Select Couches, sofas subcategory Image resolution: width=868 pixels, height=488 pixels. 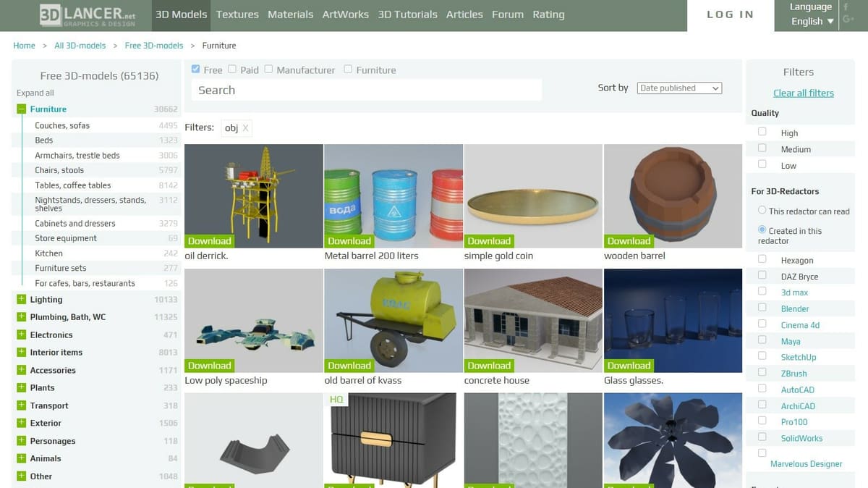(x=62, y=125)
